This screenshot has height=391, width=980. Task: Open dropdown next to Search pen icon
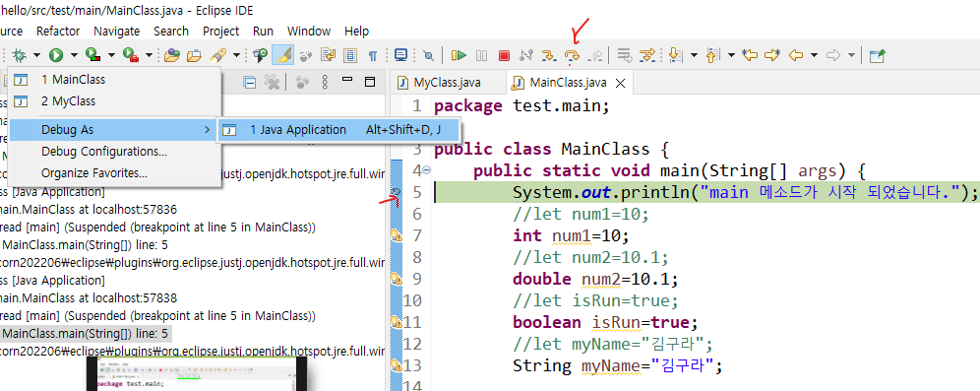pos(236,56)
